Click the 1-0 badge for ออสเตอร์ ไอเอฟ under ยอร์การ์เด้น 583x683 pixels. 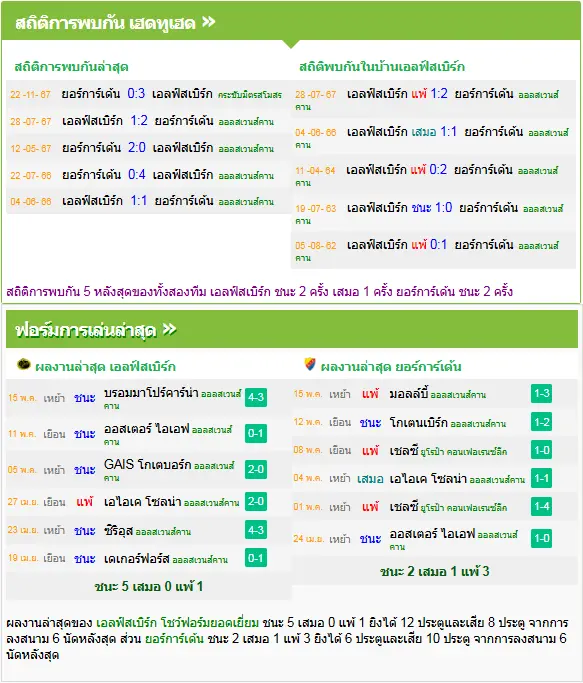click(542, 538)
